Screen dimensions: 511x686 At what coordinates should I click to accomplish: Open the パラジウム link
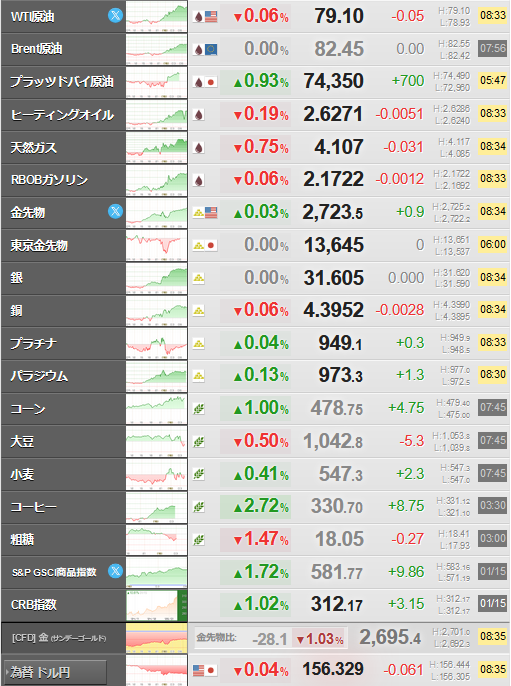click(39, 376)
